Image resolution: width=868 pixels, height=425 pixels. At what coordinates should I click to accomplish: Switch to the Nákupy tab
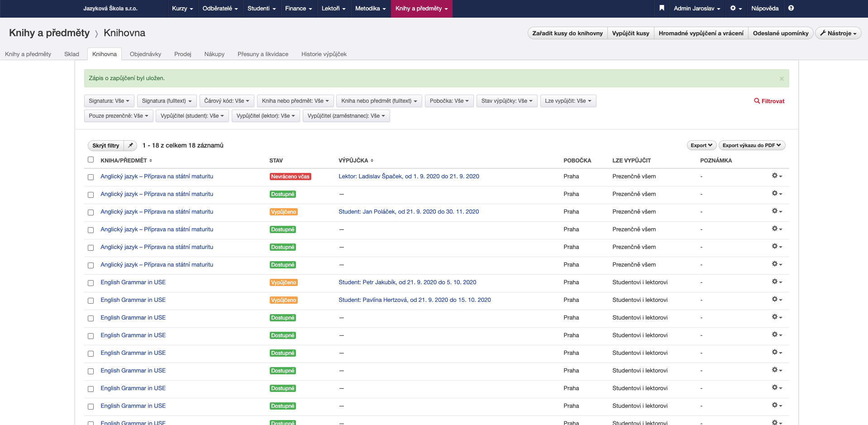click(x=215, y=54)
